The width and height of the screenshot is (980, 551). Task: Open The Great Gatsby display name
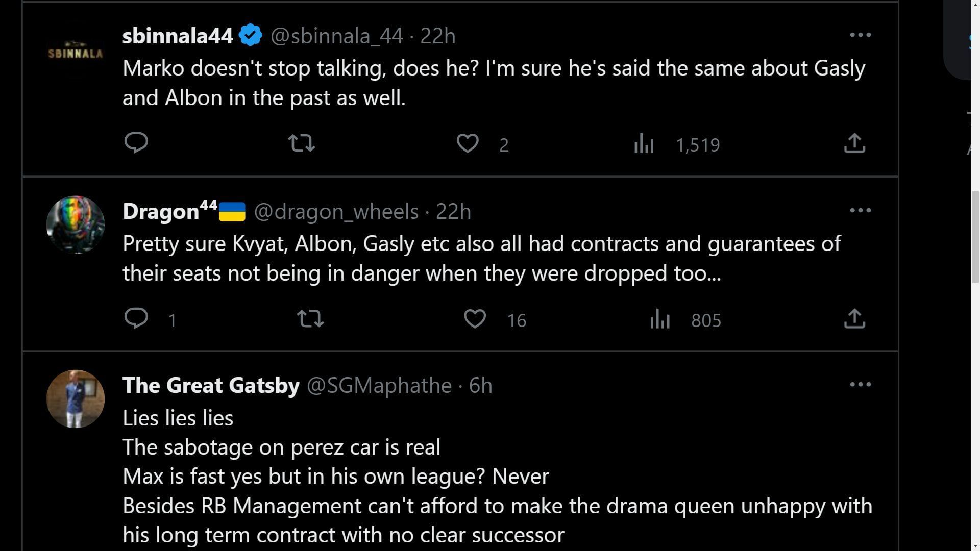(211, 385)
